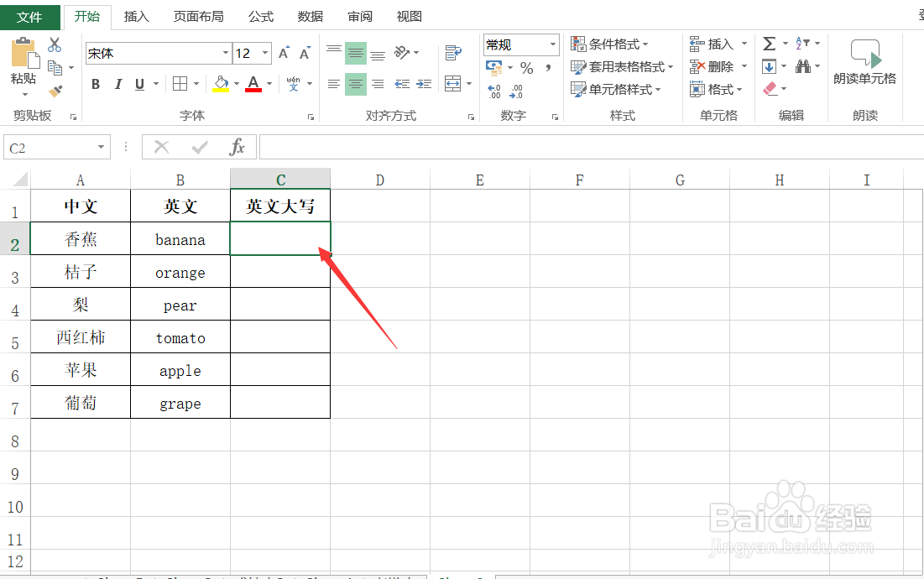The width and height of the screenshot is (924, 579).
Task: Decrease indent
Action: (402, 84)
